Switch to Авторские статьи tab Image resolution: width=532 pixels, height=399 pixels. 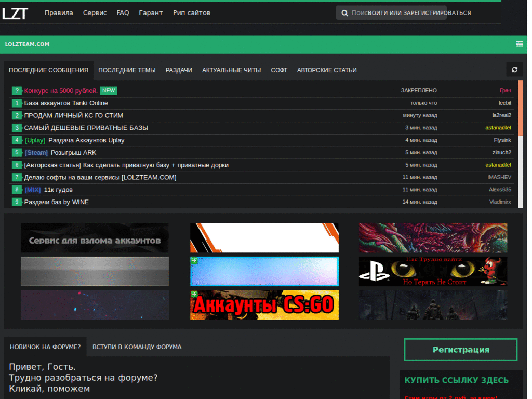click(x=327, y=70)
